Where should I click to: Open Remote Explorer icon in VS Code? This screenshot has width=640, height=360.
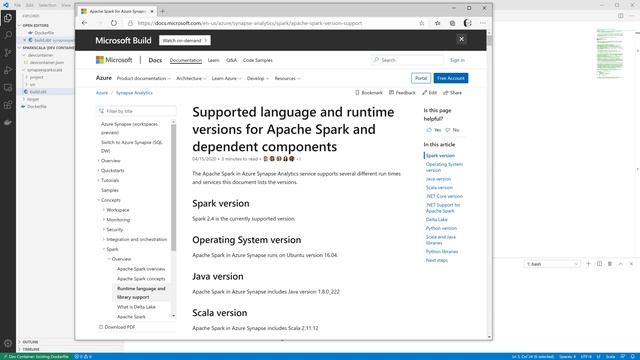(8, 88)
